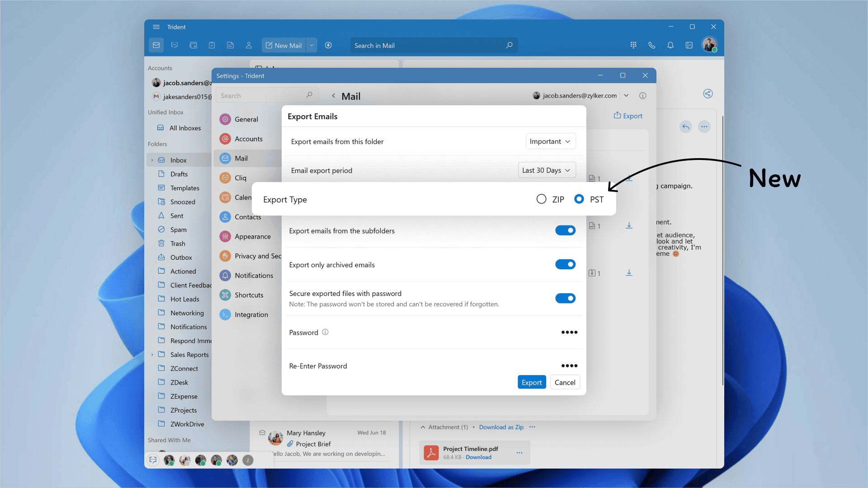
Task: Open Notifications settings section
Action: pyautogui.click(x=247, y=275)
